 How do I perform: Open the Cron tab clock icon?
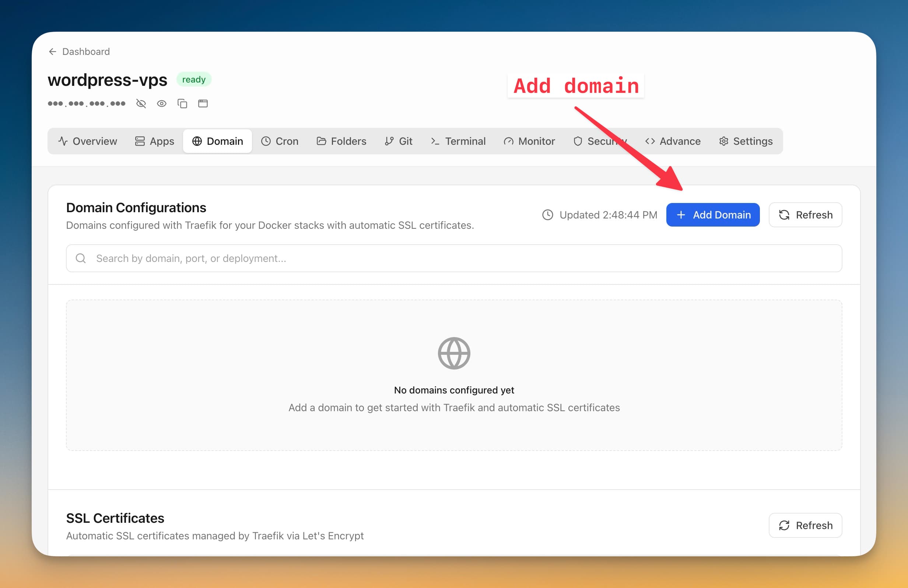(x=266, y=141)
